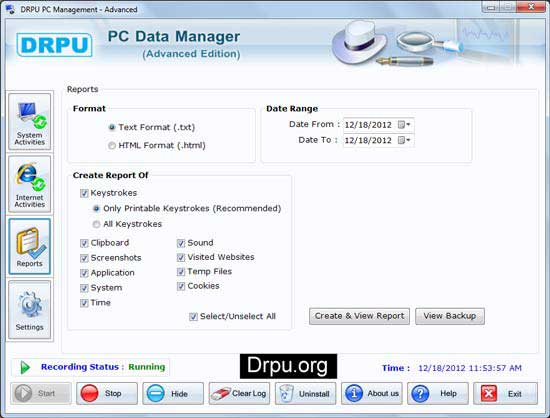The image size is (550, 418).
Task: Uncheck the Screenshots checkbox
Action: tap(84, 258)
